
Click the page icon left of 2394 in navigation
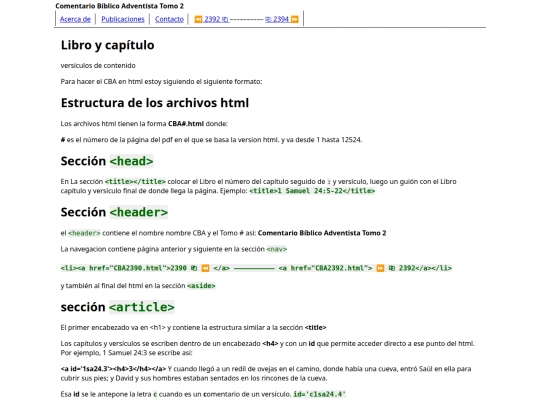point(268,20)
